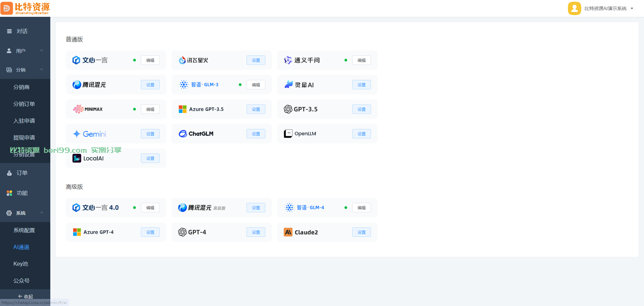This screenshot has height=306, width=644.
Task: Go to 分销商 submenu
Action: 25,87
